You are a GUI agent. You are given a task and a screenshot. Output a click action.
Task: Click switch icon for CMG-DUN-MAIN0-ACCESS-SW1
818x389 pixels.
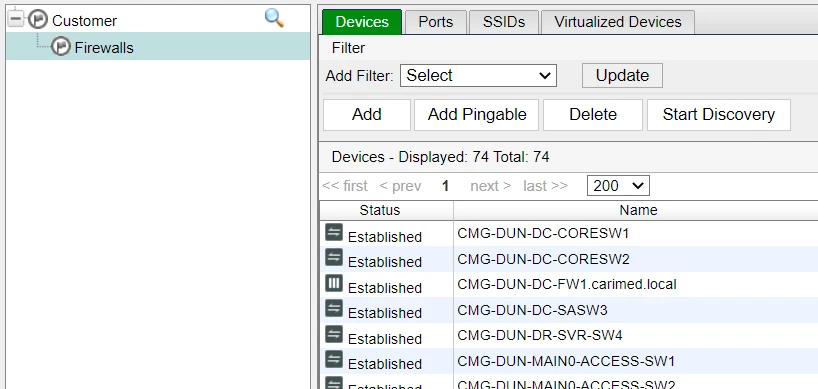point(334,359)
